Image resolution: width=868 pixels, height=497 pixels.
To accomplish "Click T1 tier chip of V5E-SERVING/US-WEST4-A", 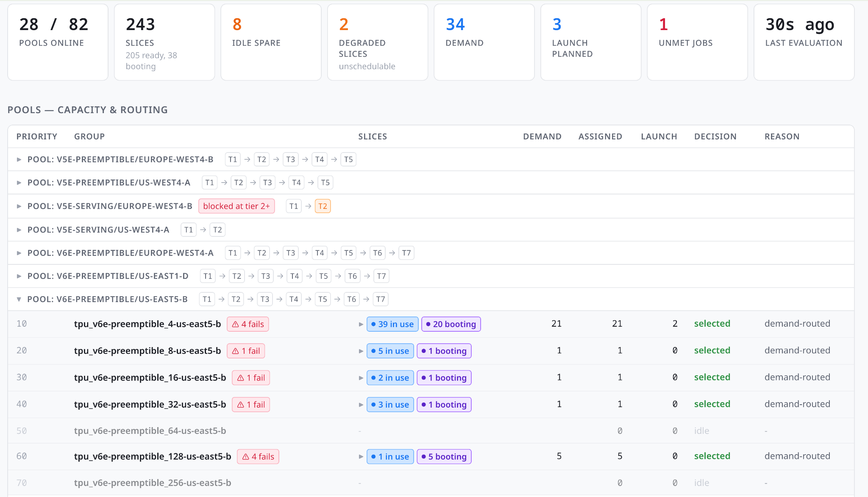I will pos(189,230).
